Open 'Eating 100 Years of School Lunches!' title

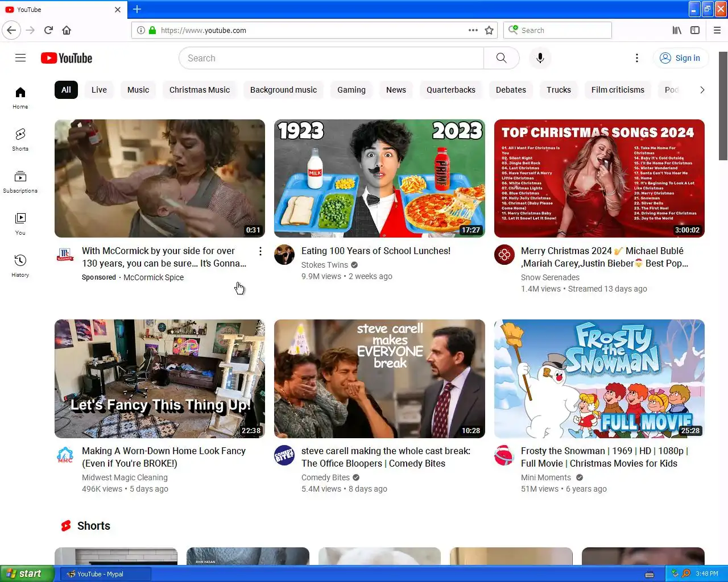[376, 251]
